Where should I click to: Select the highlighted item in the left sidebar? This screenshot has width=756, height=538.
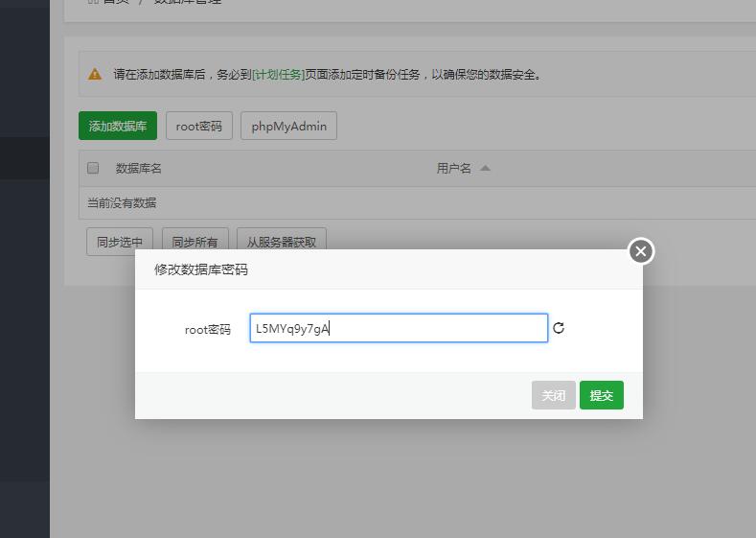point(25,158)
